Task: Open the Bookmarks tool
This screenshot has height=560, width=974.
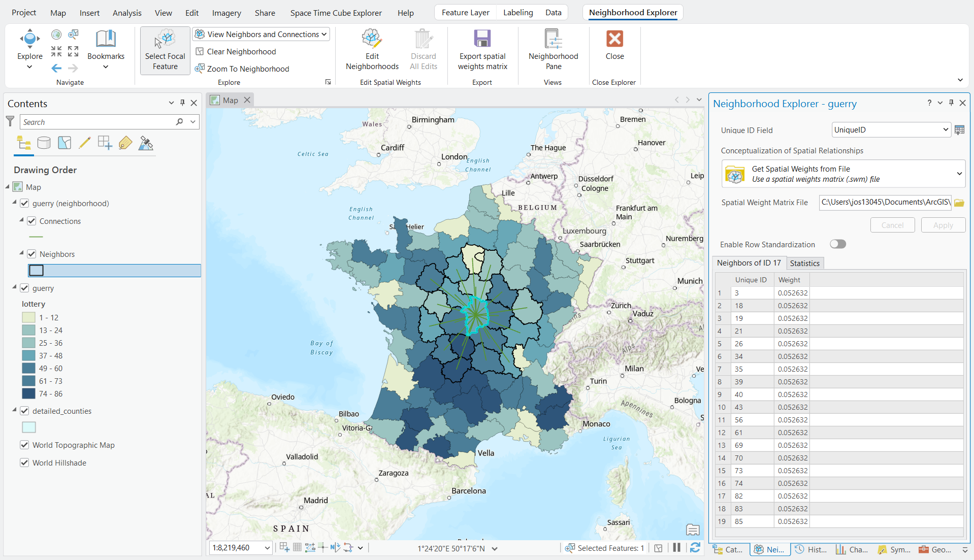Action: (x=106, y=50)
